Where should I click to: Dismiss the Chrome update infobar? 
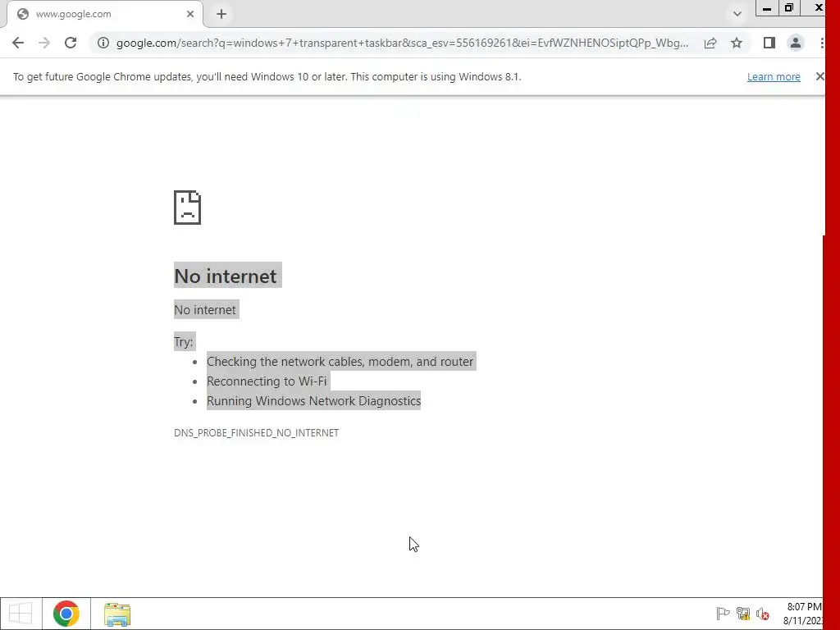(819, 76)
